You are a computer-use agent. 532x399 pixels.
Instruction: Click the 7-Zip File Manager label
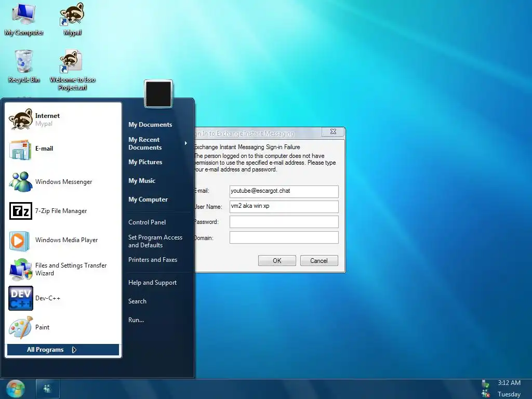click(x=61, y=211)
